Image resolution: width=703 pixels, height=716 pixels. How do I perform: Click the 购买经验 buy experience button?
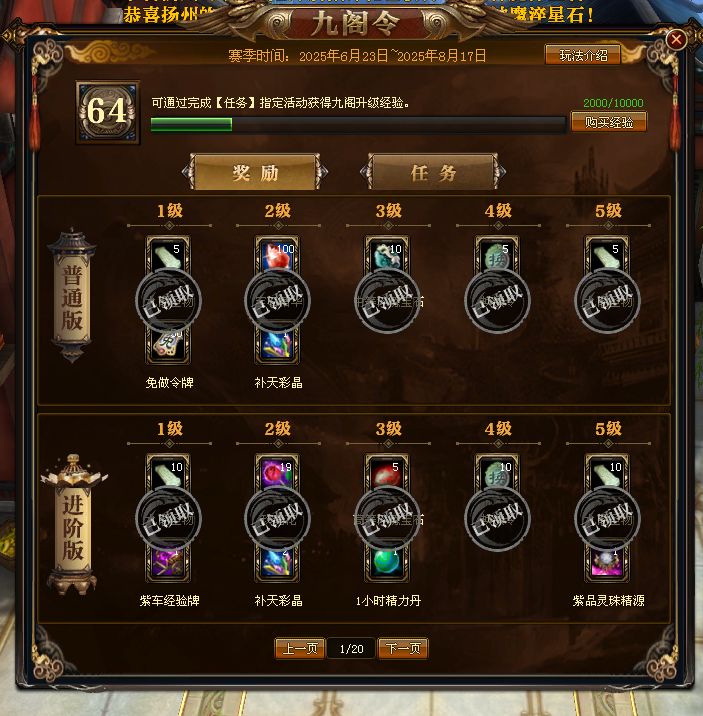(609, 122)
